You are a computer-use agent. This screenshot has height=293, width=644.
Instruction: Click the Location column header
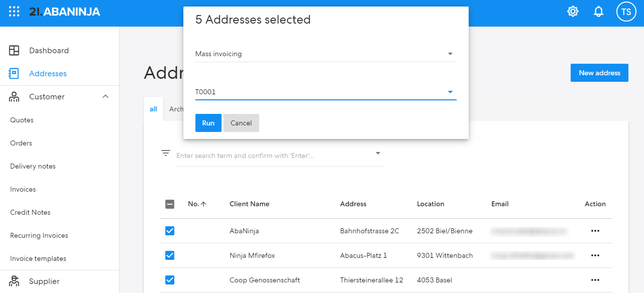[x=431, y=204]
